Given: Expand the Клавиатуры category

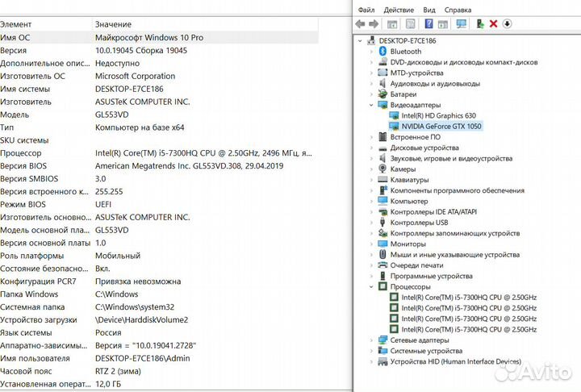Looking at the screenshot, I should 371,180.
